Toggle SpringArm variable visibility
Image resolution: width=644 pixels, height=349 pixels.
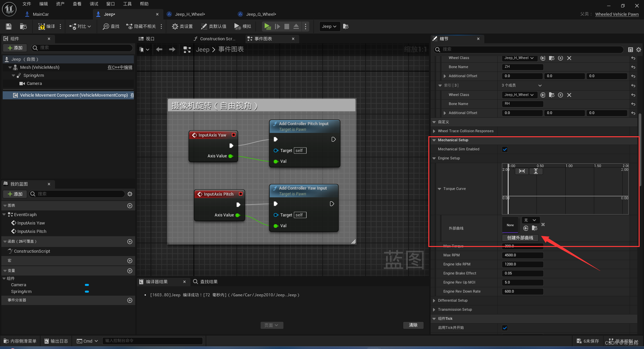(87, 292)
